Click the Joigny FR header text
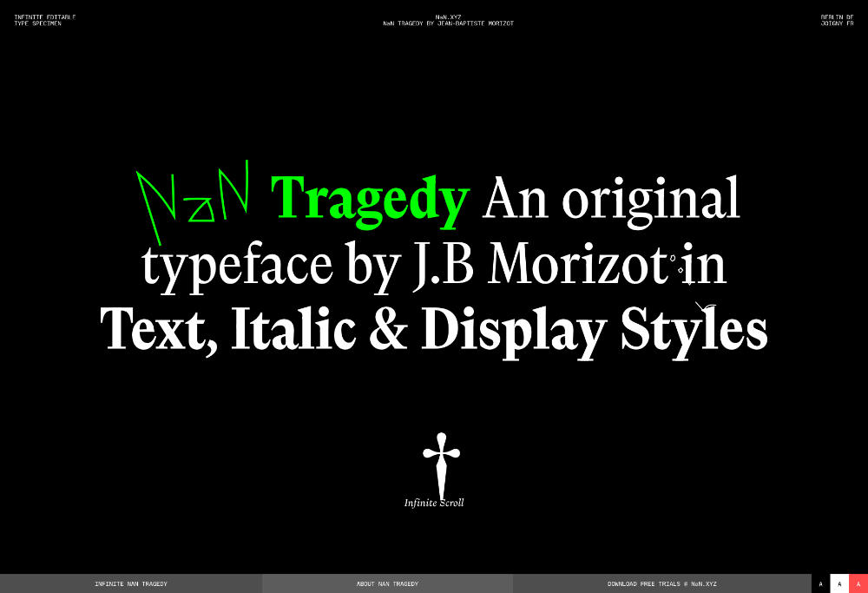The height and width of the screenshot is (593, 868). tap(837, 23)
